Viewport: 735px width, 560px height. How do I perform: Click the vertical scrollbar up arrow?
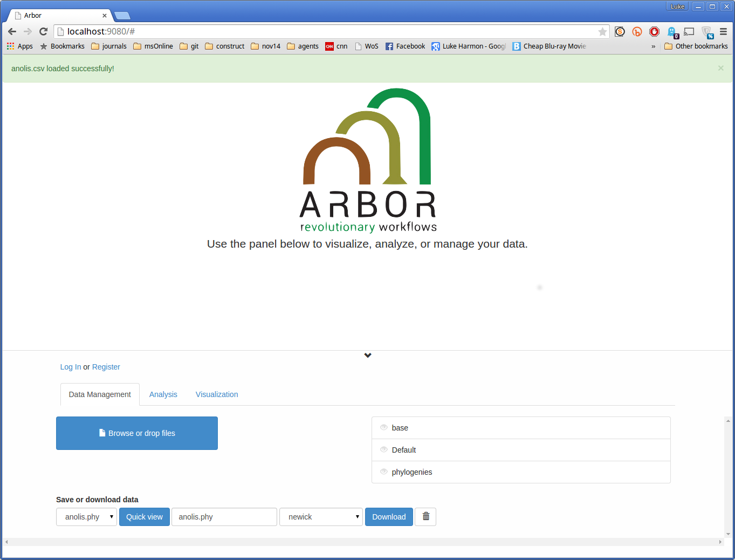point(728,421)
